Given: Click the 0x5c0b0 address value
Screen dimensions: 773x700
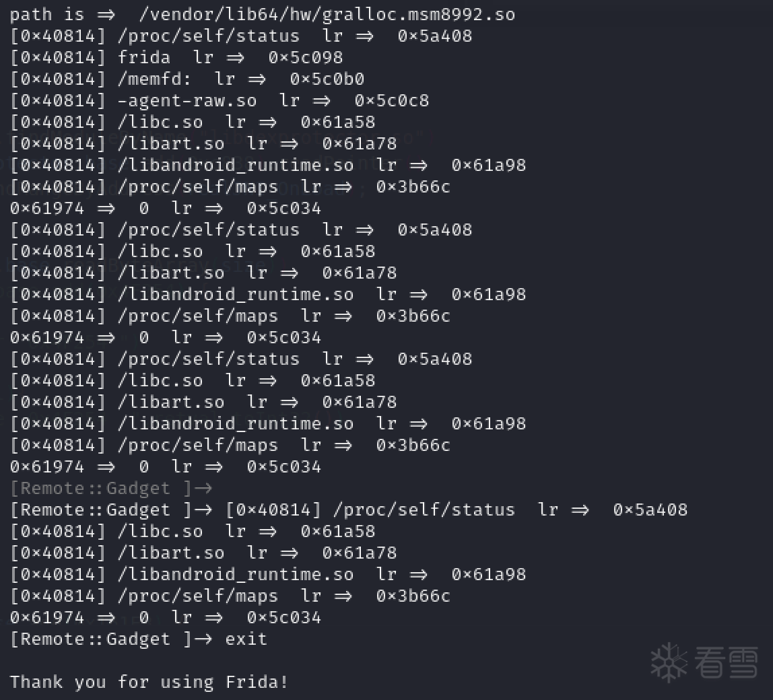Looking at the screenshot, I should point(327,79).
